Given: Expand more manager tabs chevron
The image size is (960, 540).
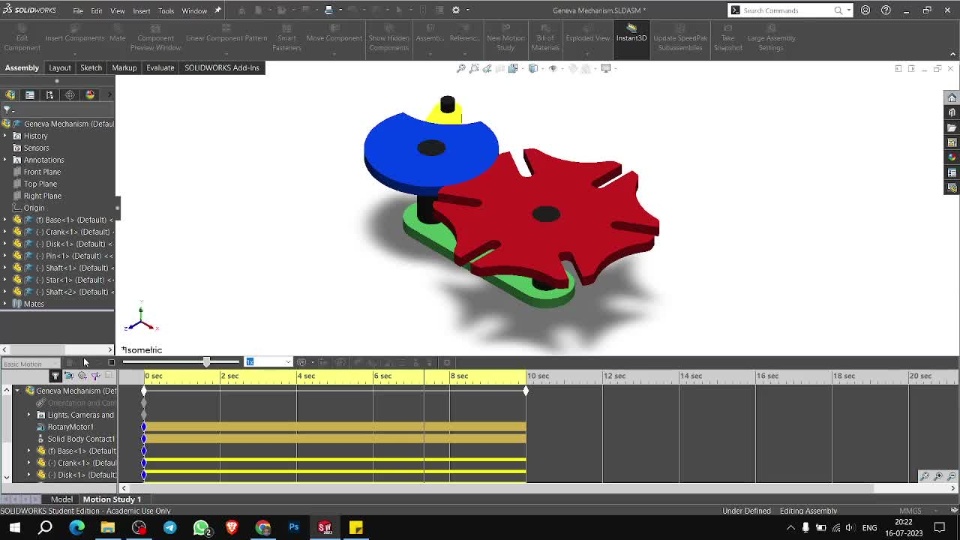Looking at the screenshot, I should pos(110,95).
